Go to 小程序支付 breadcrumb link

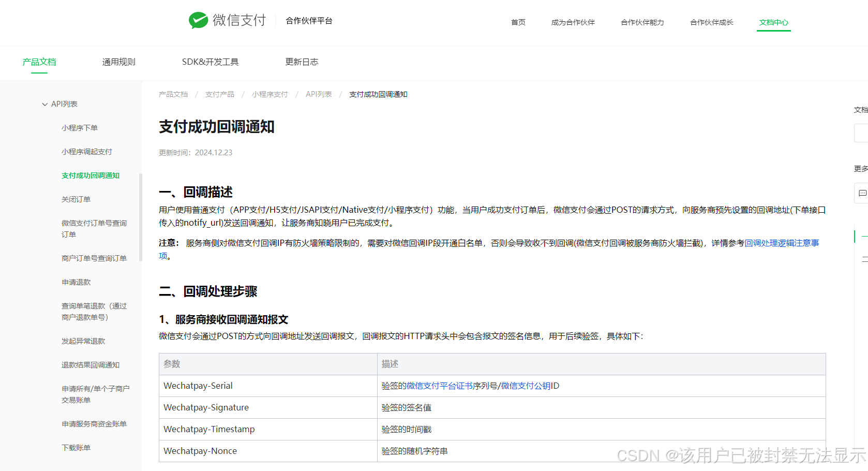click(270, 94)
